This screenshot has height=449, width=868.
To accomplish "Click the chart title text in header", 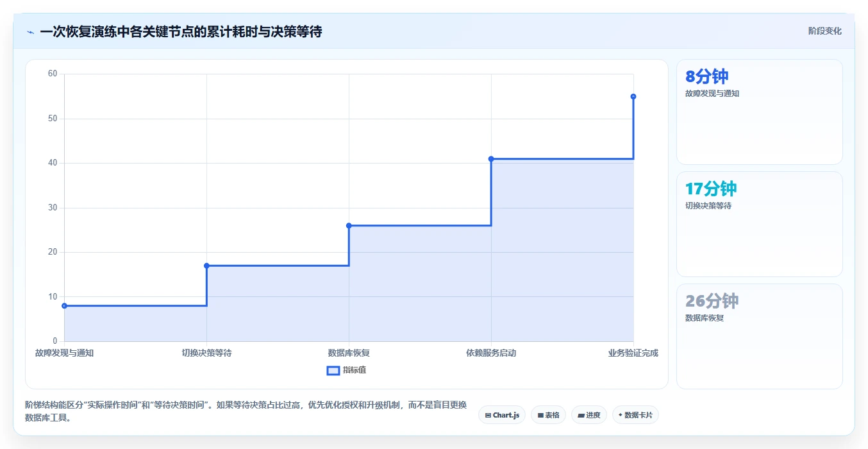I will (181, 31).
